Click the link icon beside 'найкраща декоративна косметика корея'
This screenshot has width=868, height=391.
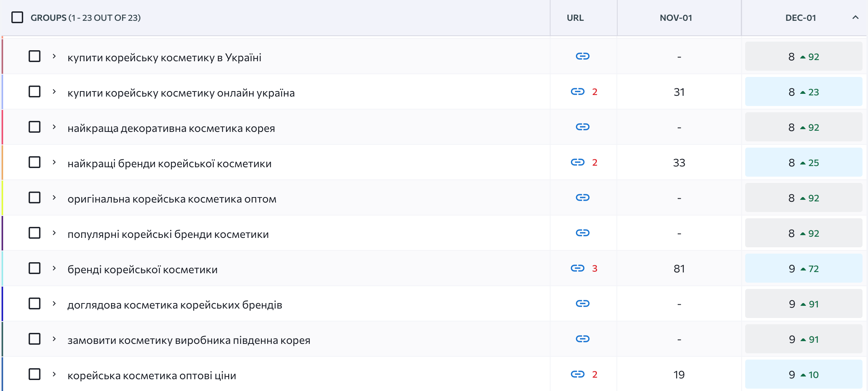coord(583,127)
